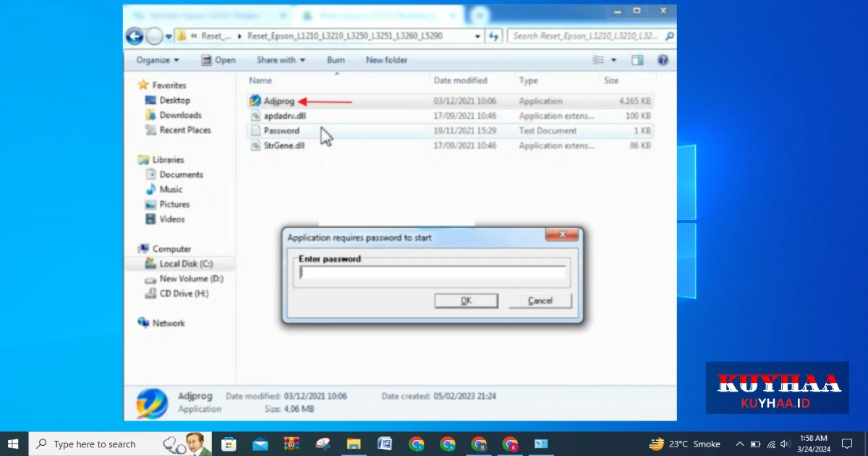Open the address bar history dropdown
Viewport: 868px width, 456px height.
(477, 35)
